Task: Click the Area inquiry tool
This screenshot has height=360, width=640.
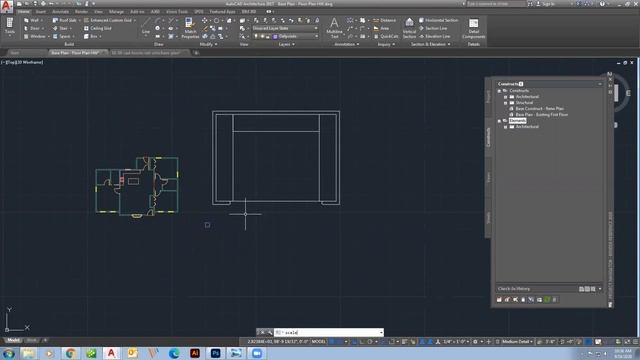Action: pos(381,28)
